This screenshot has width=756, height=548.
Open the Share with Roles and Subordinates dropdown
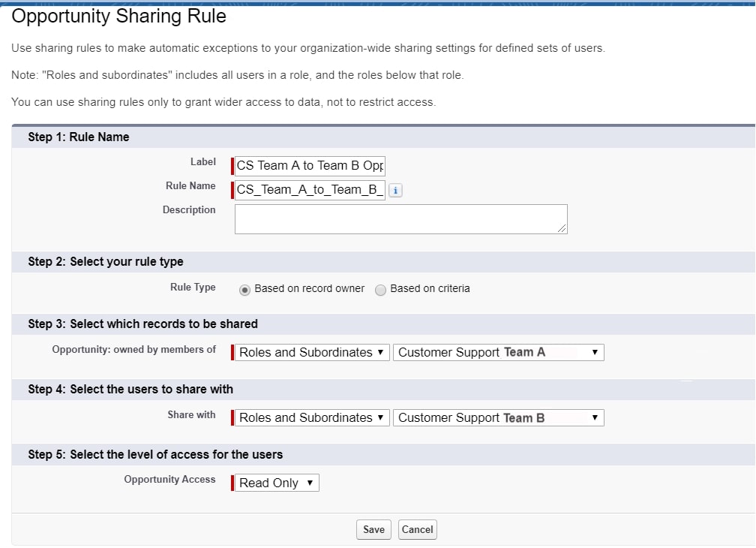point(310,417)
